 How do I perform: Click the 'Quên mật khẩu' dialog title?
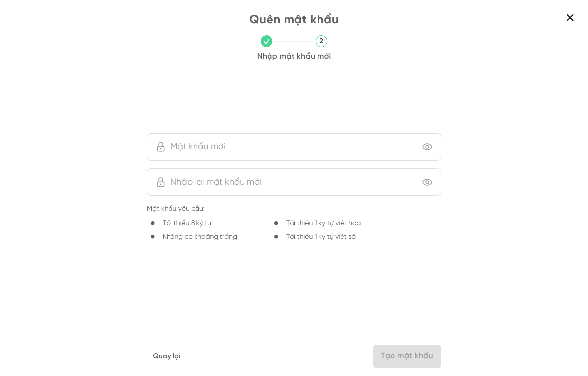294,19
